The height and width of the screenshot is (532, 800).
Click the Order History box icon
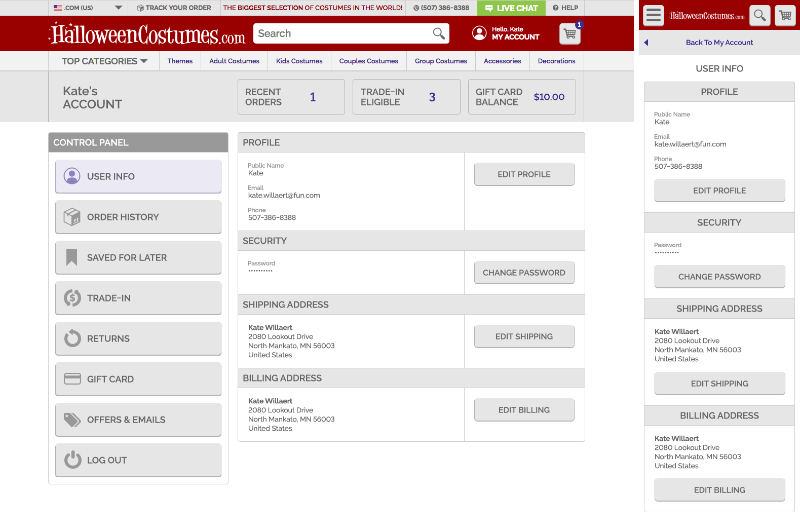[72, 217]
